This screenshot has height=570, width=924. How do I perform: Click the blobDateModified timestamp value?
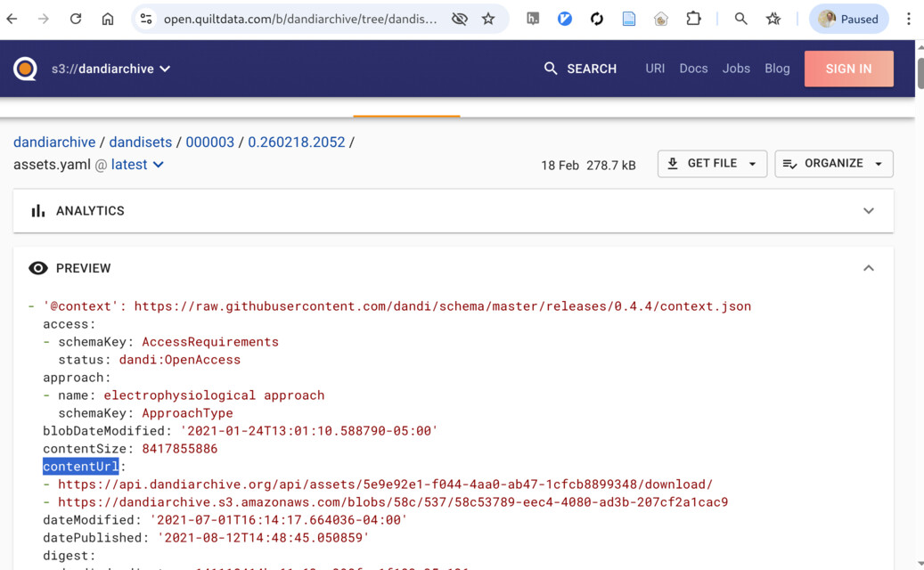(x=309, y=431)
